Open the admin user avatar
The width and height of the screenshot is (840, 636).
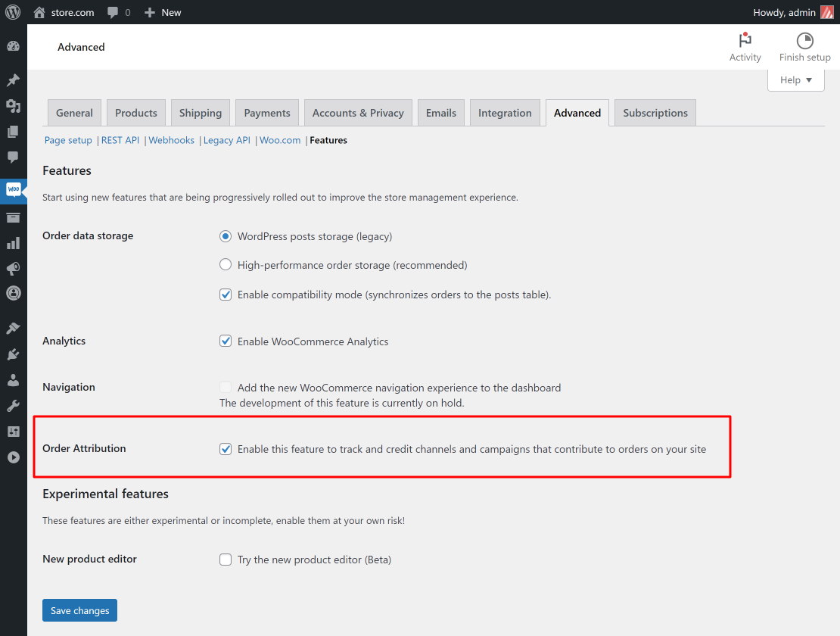[827, 12]
